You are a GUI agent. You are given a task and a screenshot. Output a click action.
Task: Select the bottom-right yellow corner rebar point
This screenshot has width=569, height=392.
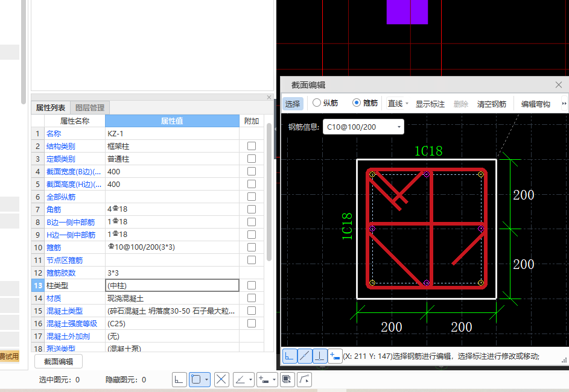[x=481, y=283]
